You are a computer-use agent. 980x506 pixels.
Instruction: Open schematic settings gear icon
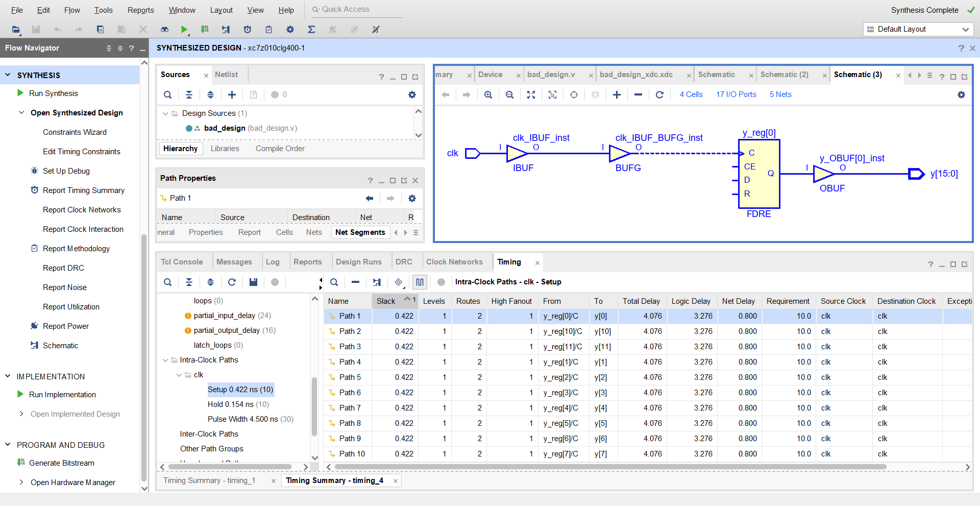click(x=961, y=94)
